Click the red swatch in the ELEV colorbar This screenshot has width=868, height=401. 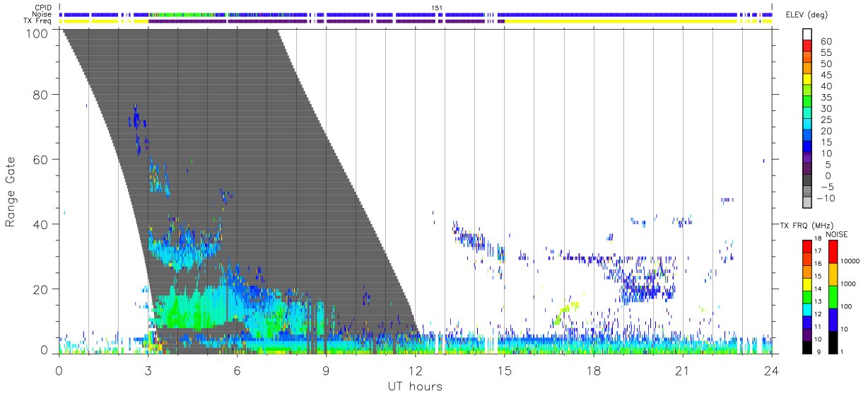point(809,47)
